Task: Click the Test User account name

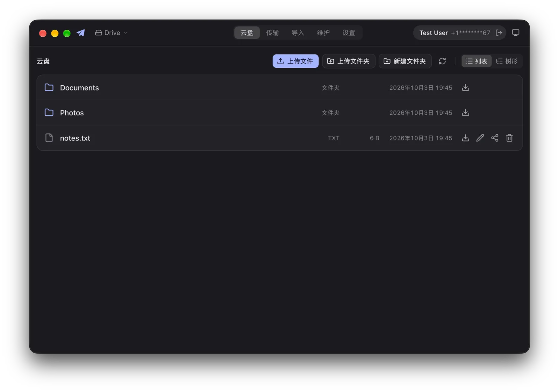Action: tap(434, 33)
